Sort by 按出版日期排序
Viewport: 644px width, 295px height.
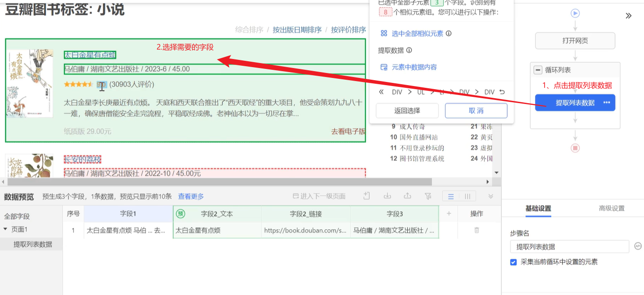tap(297, 30)
